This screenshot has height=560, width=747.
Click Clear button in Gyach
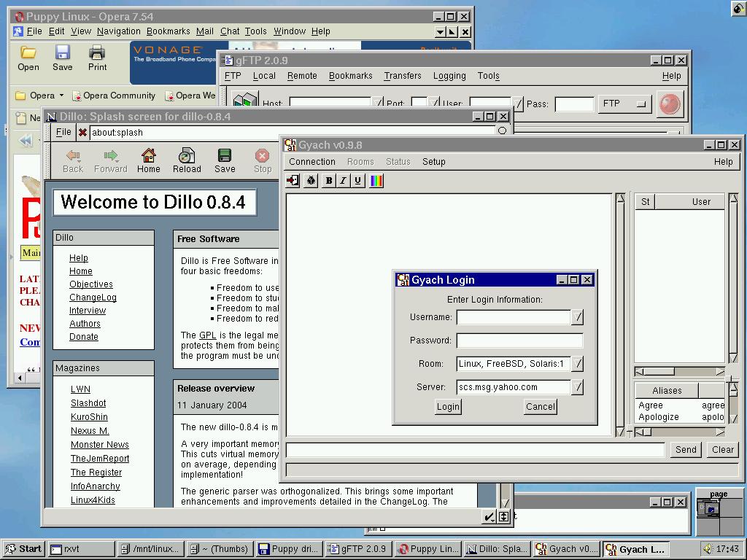click(x=723, y=449)
